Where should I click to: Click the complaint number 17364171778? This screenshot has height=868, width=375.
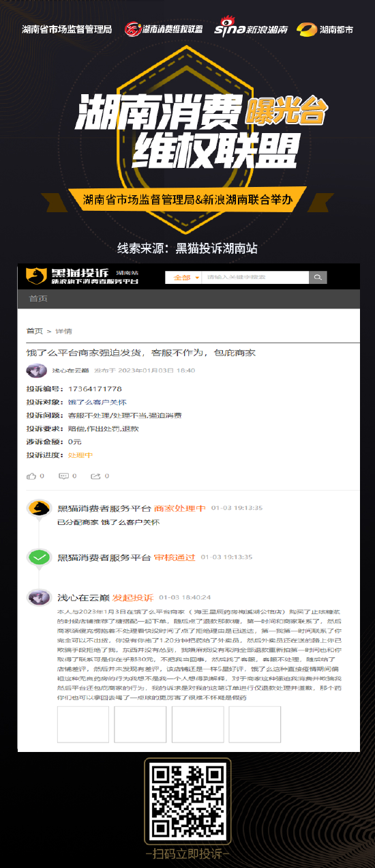(95, 389)
